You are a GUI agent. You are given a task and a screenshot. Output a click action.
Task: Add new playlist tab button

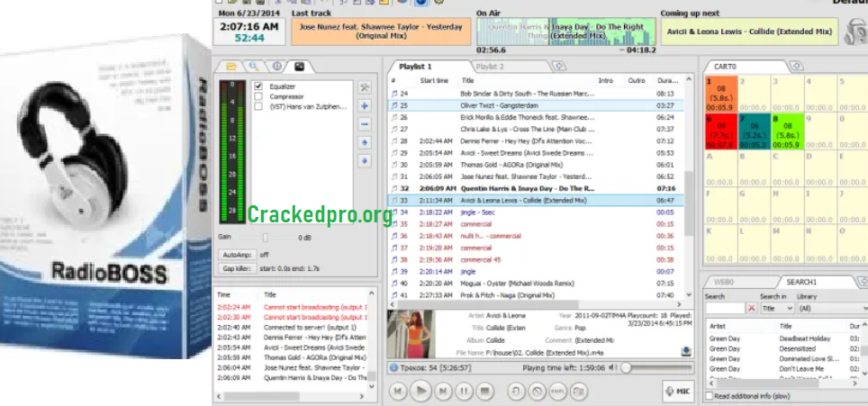pyautogui.click(x=559, y=67)
